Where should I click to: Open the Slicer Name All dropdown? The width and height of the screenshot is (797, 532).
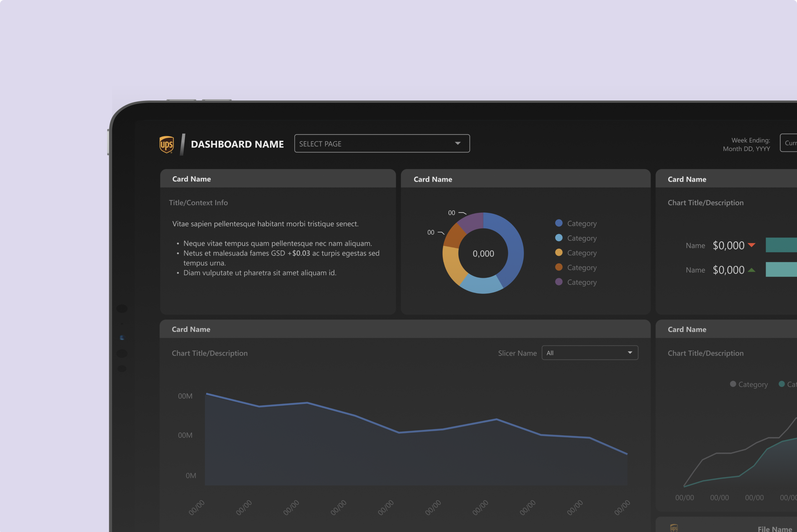pyautogui.click(x=590, y=353)
